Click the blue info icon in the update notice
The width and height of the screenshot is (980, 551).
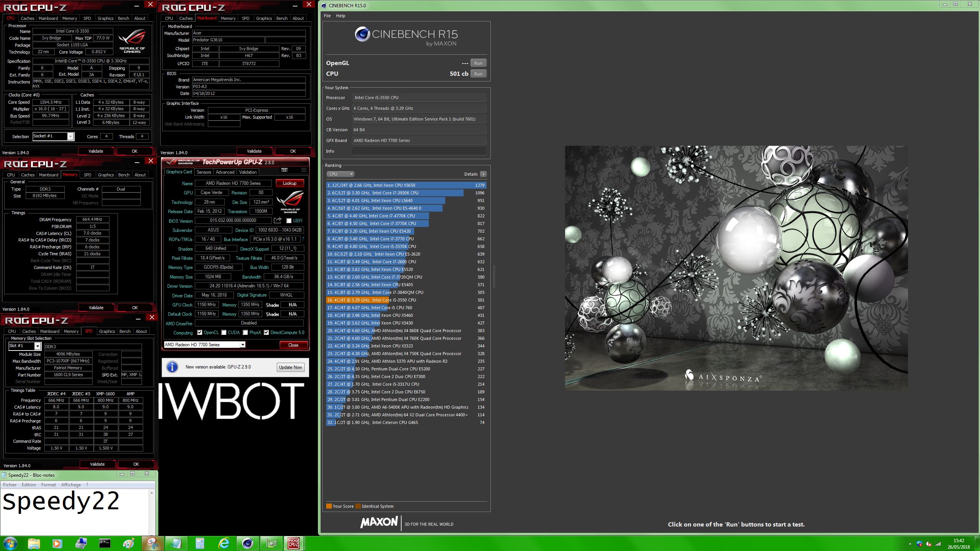172,367
